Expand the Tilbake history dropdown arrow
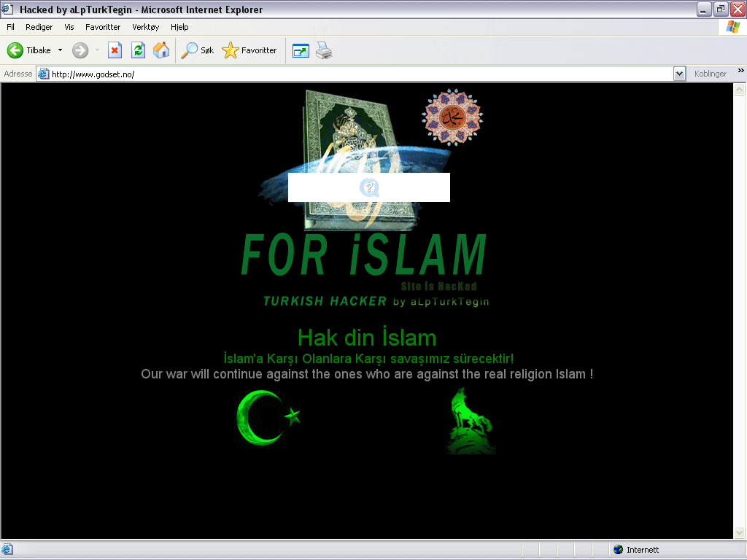The width and height of the screenshot is (747, 560). click(60, 50)
